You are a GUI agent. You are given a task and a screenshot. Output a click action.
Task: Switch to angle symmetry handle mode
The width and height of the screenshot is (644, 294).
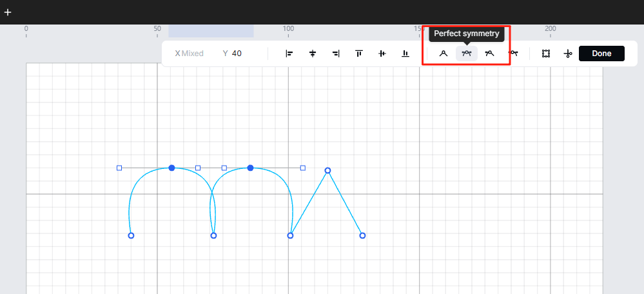490,54
